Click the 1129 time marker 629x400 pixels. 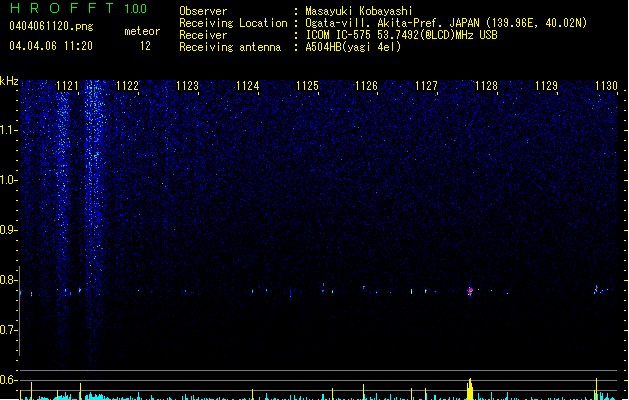tap(546, 85)
